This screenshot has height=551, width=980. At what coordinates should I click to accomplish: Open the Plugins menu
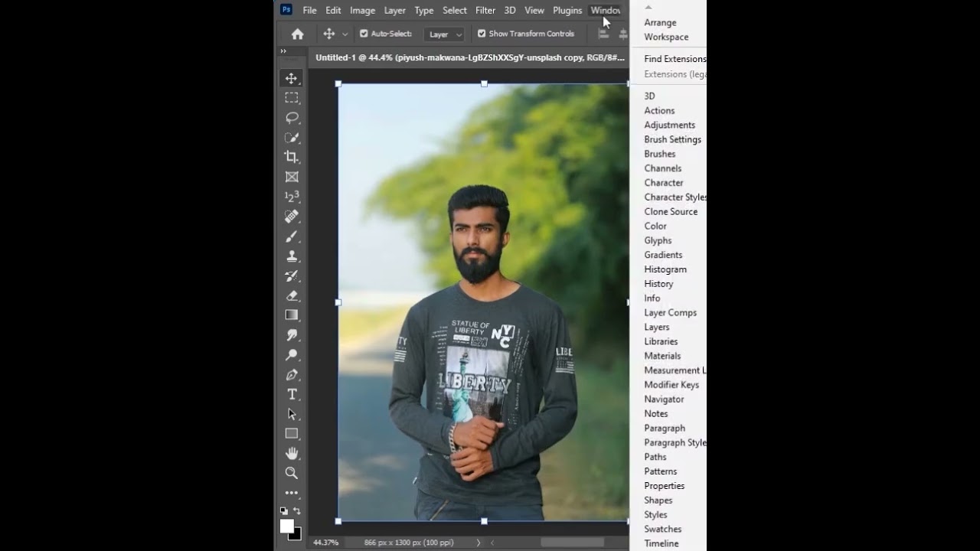coord(567,10)
